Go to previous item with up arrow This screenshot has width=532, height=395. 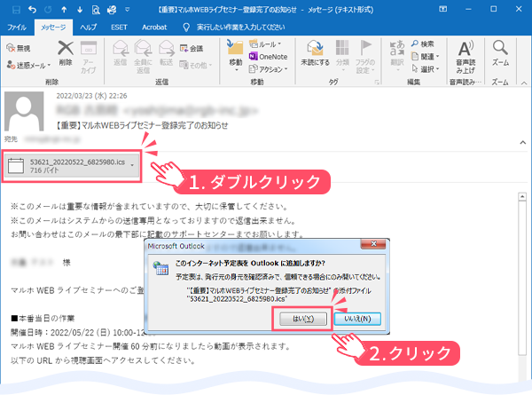pos(64,10)
